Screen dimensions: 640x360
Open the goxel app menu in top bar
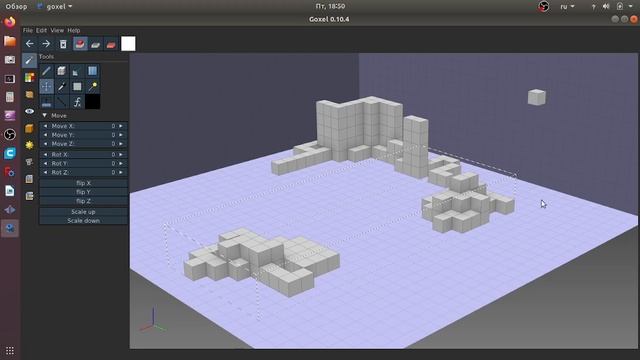click(55, 7)
